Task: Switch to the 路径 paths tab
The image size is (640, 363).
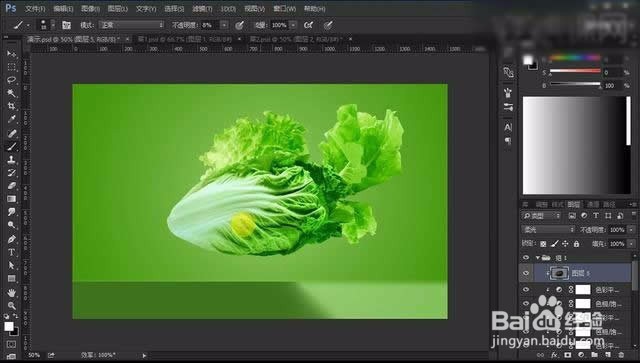Action: (x=609, y=204)
